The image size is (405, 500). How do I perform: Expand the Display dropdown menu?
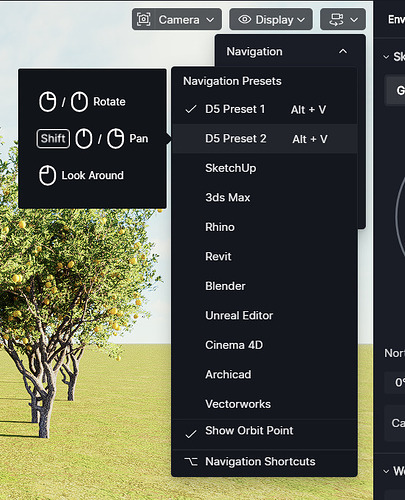tap(271, 19)
